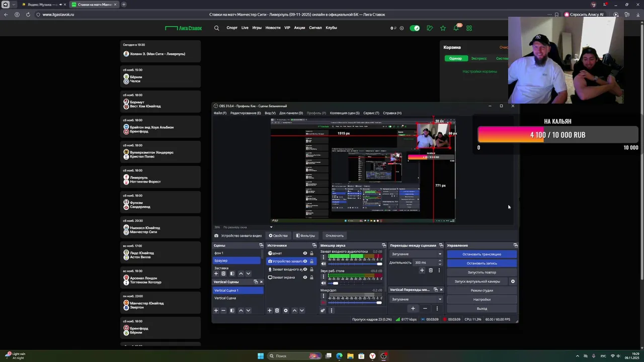Open notifications bell on Лига Ставок
The width and height of the screenshot is (644, 362).
click(456, 28)
